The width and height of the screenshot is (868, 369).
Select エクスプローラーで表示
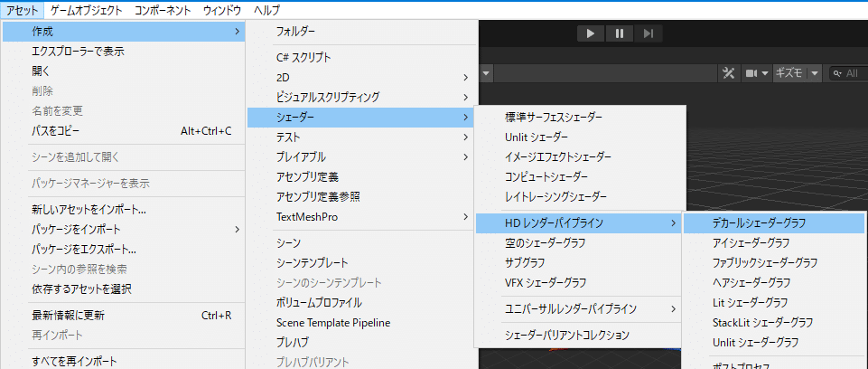point(124,52)
